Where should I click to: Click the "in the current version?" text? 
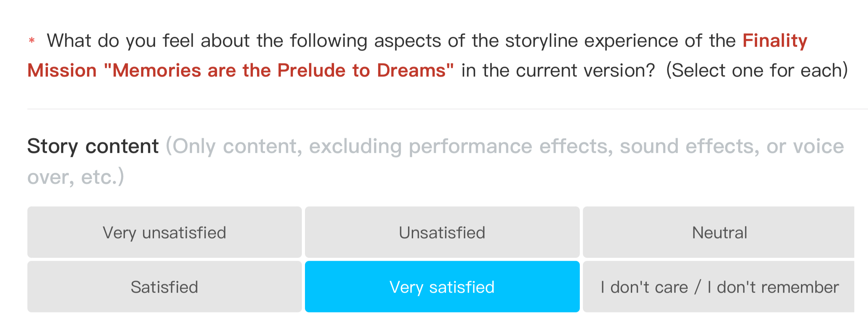point(558,71)
